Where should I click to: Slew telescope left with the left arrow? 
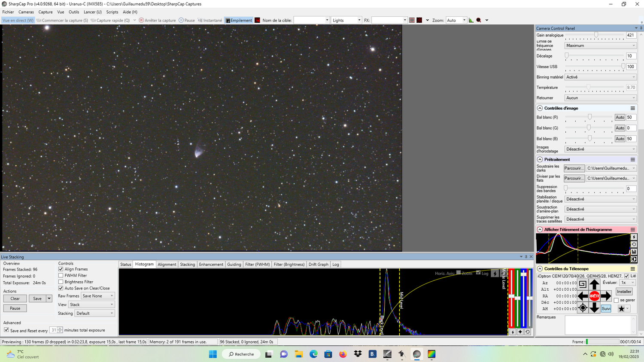pyautogui.click(x=583, y=296)
